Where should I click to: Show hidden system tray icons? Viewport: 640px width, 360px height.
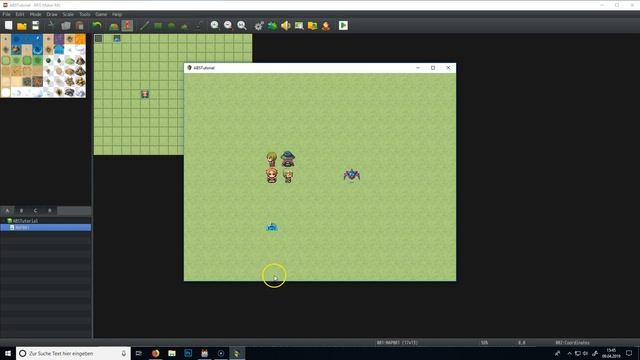coord(569,353)
